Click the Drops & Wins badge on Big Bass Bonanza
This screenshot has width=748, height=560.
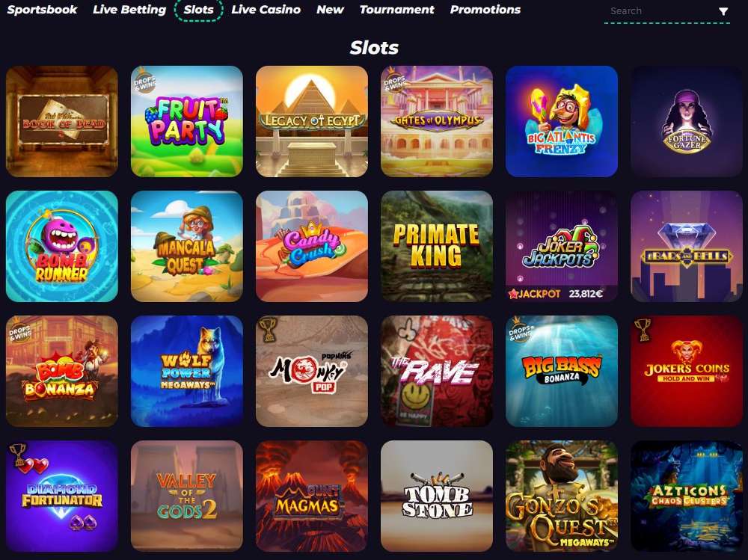click(520, 329)
